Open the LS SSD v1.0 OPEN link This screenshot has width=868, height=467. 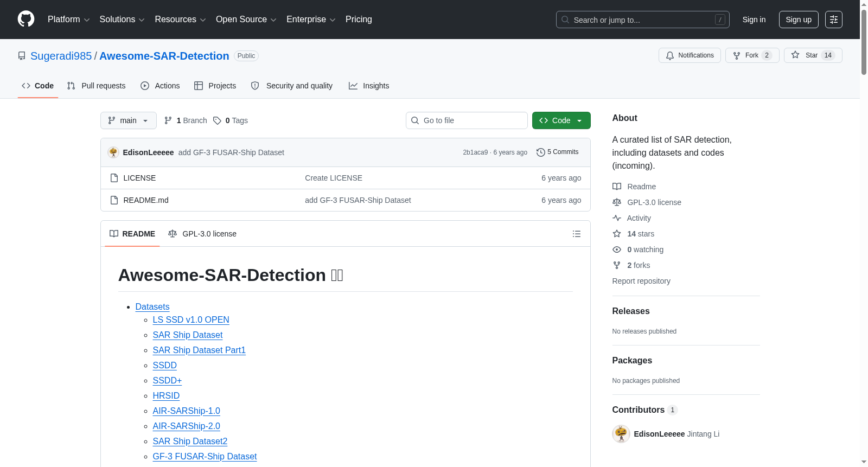point(191,320)
